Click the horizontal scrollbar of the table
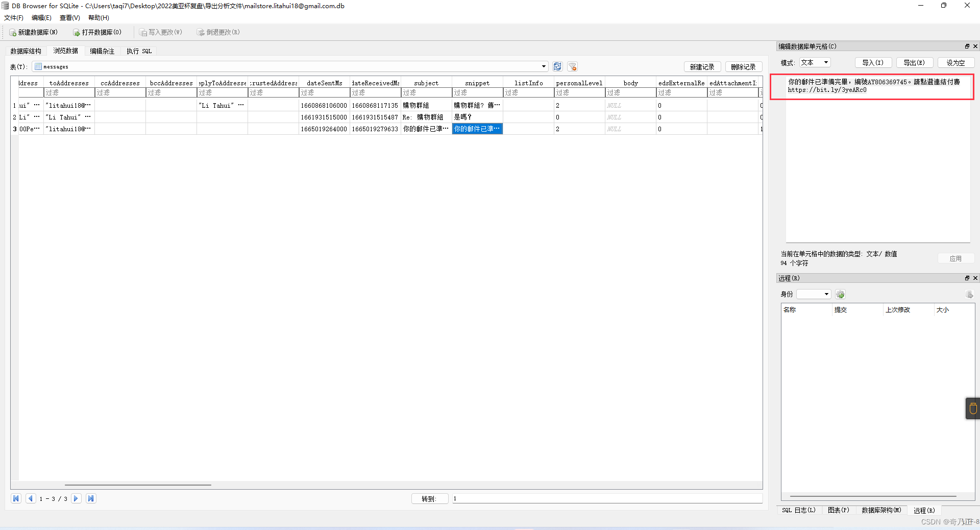Viewport: 980px width, 530px height. tap(138, 485)
